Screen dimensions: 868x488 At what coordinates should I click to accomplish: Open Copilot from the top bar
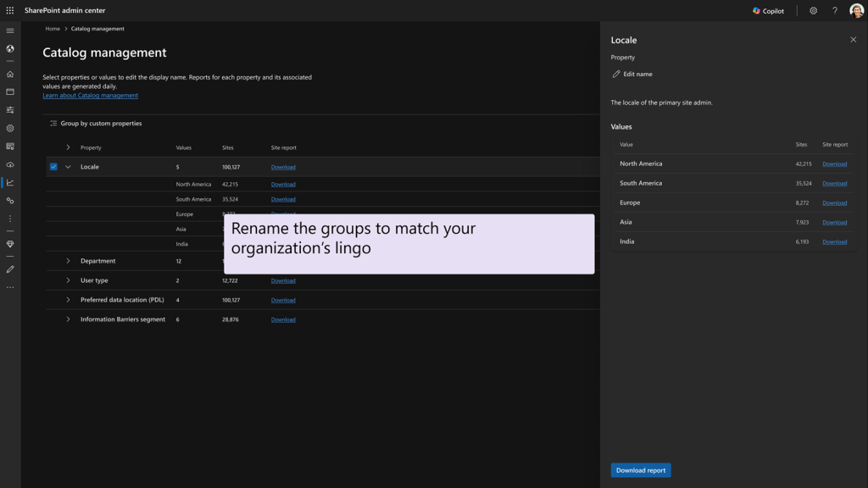click(767, 10)
